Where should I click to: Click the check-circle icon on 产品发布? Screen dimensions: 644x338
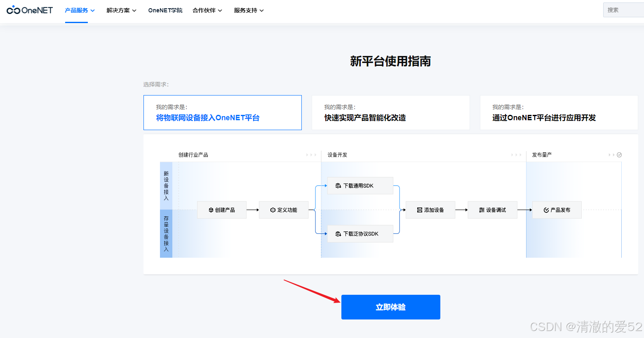pyautogui.click(x=546, y=210)
